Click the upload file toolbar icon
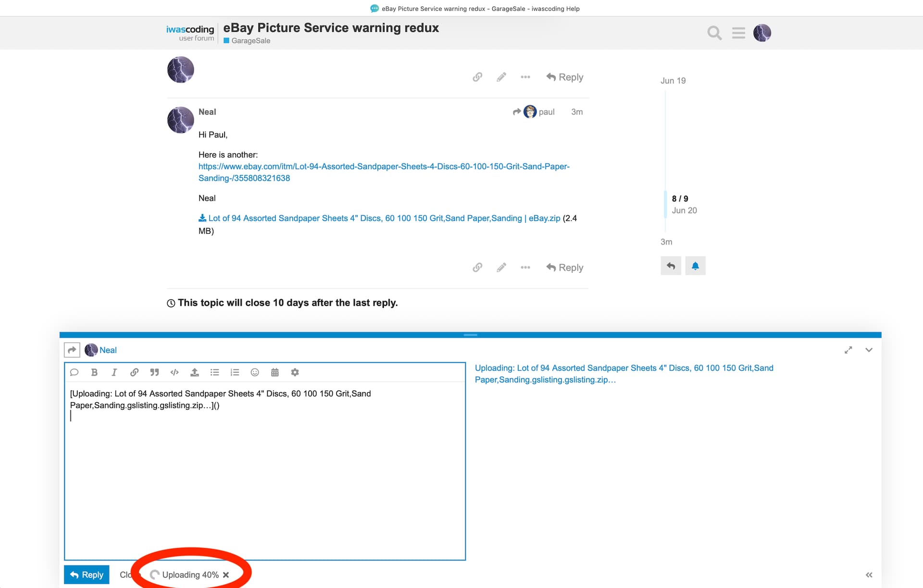This screenshot has width=923, height=588. 195,372
